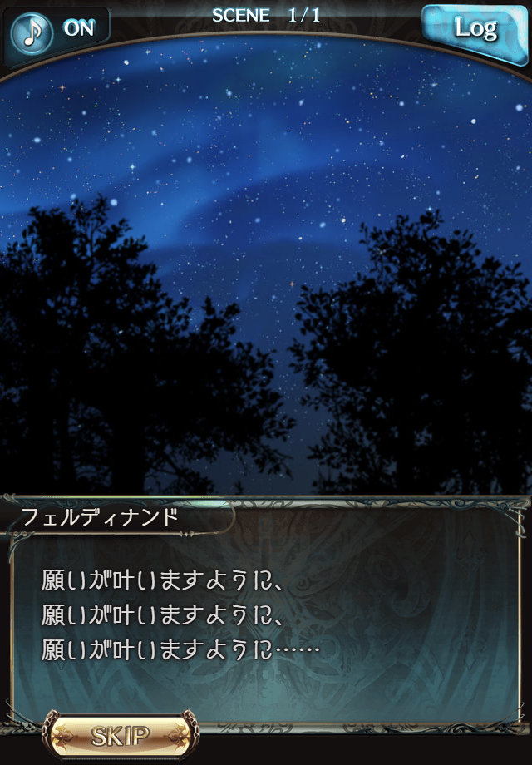
Task: Click the SCENE 1/1 counter
Action: pos(266,16)
